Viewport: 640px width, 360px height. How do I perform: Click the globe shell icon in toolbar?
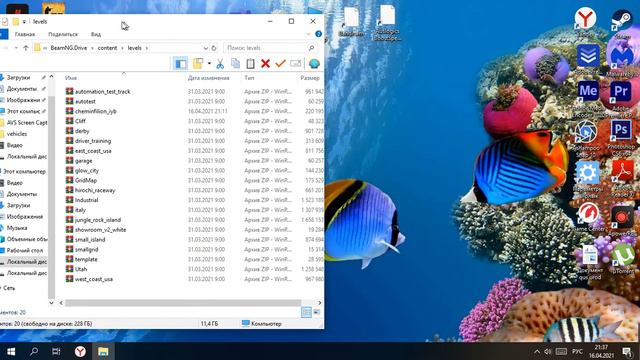pyautogui.click(x=314, y=64)
